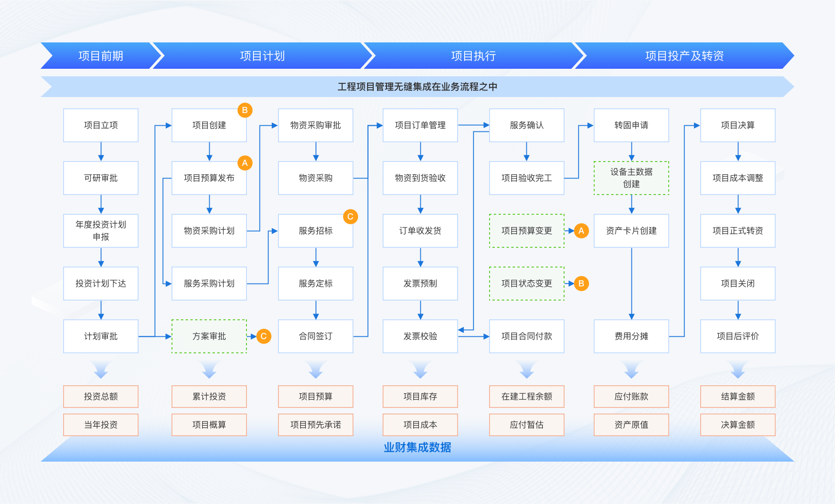Select the 项目执行 phase header

click(x=473, y=56)
